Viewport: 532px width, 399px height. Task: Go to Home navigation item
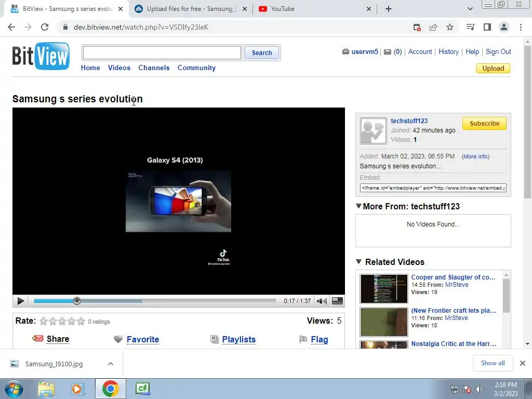[x=90, y=68]
